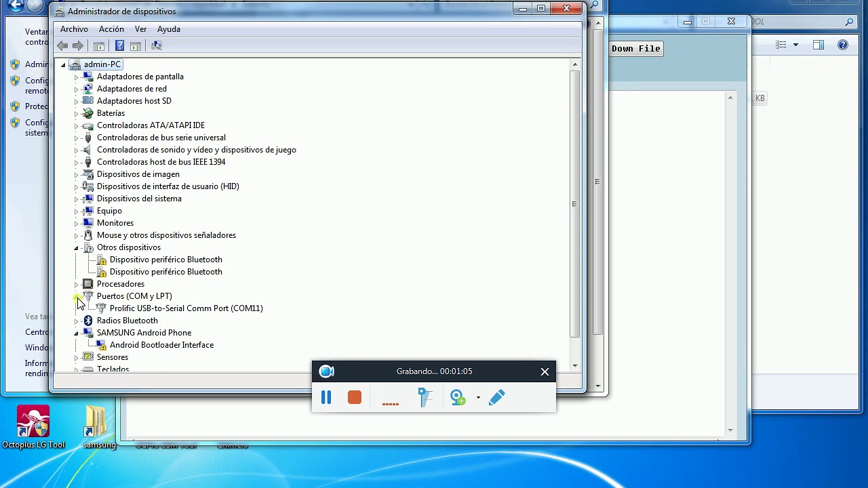Click scroll-up arrow of device tree scrollbar
Viewport: 868px width, 488px height.
coord(575,65)
